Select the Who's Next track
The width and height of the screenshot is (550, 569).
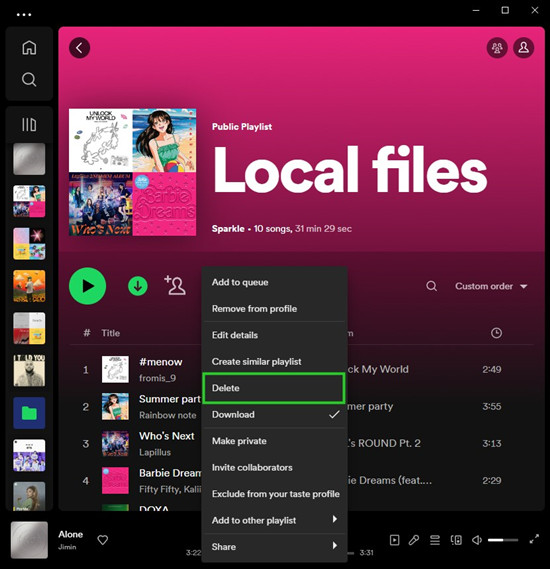[167, 436]
